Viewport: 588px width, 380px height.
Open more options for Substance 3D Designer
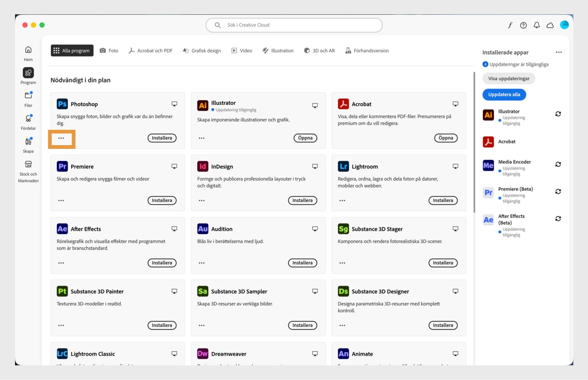point(342,326)
